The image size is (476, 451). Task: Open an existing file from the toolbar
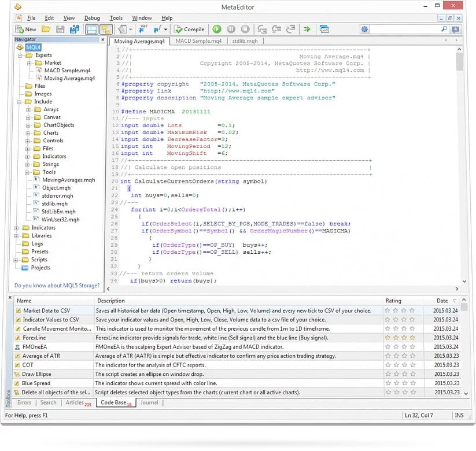(46, 29)
